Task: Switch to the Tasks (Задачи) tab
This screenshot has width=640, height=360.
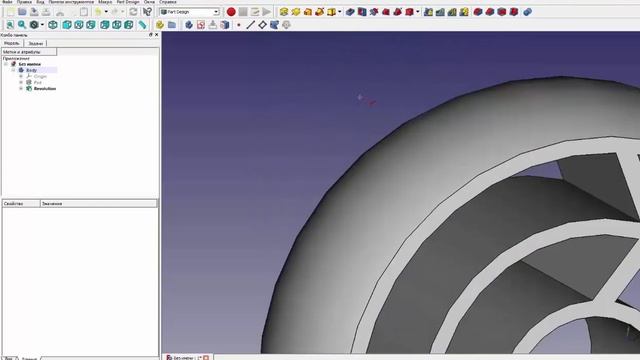Action: click(36, 43)
